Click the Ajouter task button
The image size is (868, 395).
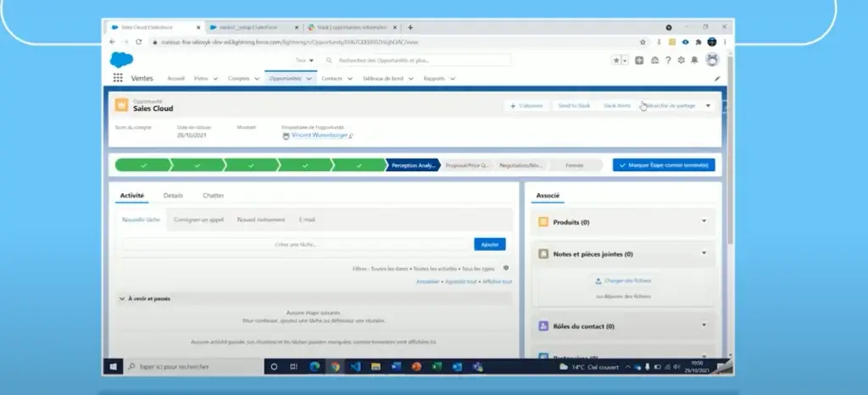coord(490,244)
